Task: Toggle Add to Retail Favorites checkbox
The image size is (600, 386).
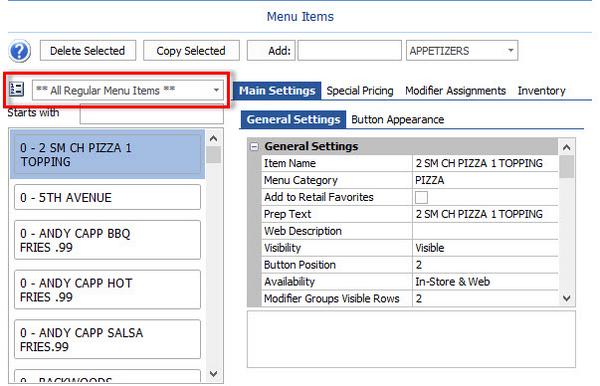Action: click(421, 197)
